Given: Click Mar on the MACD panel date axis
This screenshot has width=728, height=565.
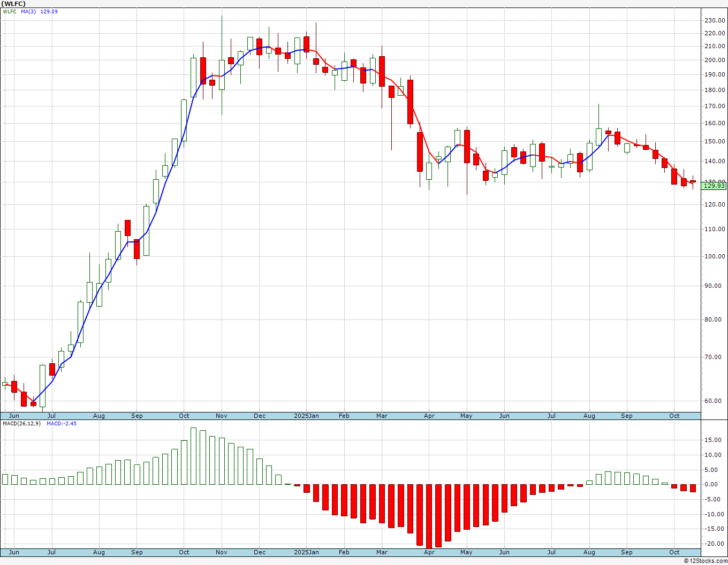Looking at the screenshot, I should click(x=382, y=552).
